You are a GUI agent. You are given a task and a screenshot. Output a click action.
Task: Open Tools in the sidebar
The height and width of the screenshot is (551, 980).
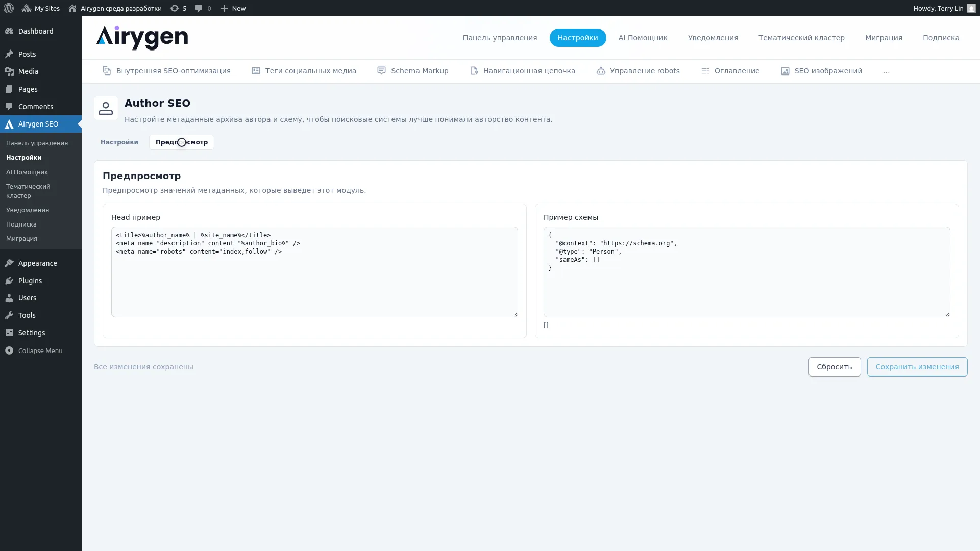[41, 315]
